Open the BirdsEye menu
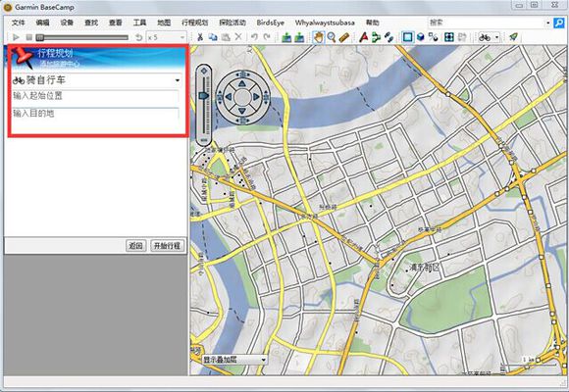This screenshot has width=569, height=392. [x=271, y=23]
